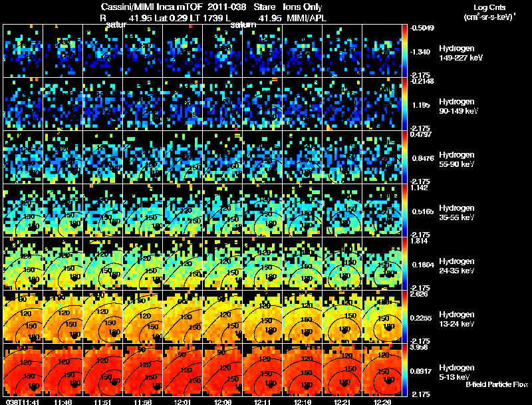Select the color bar beside the 13-24 keV row
This screenshot has width=532, height=405.
click(x=404, y=317)
